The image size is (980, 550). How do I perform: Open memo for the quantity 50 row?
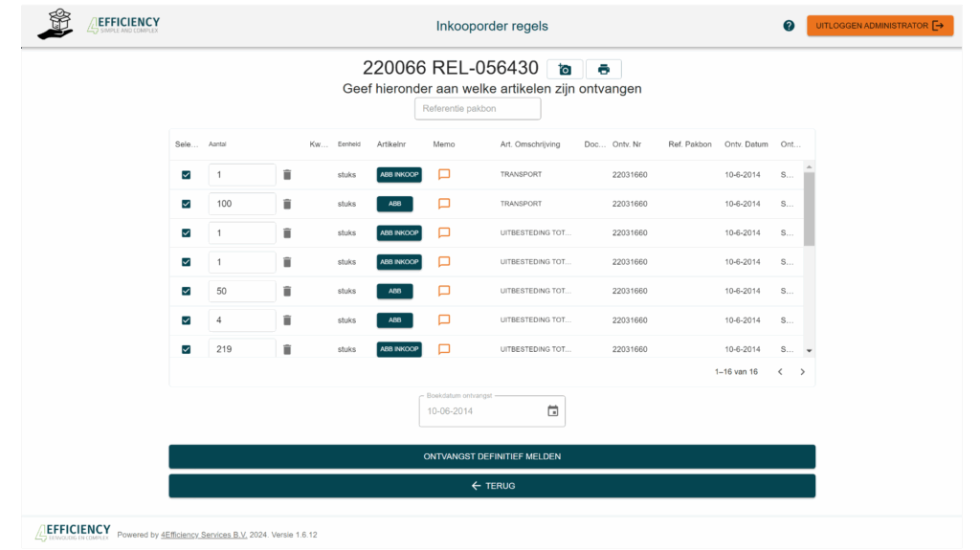click(x=444, y=291)
